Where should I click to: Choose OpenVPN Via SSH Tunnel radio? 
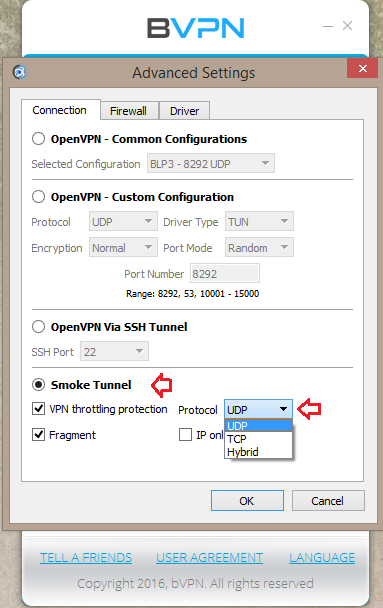coord(38,327)
